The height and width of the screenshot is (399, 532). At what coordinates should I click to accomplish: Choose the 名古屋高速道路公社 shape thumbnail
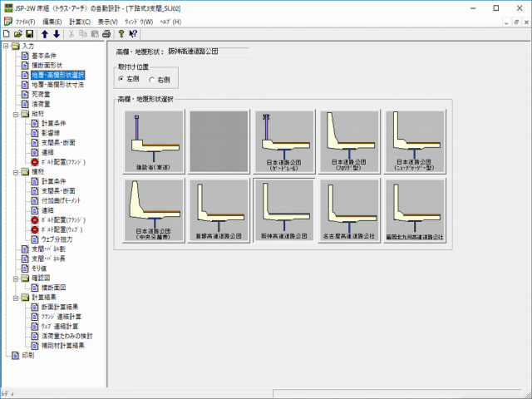[x=349, y=211]
